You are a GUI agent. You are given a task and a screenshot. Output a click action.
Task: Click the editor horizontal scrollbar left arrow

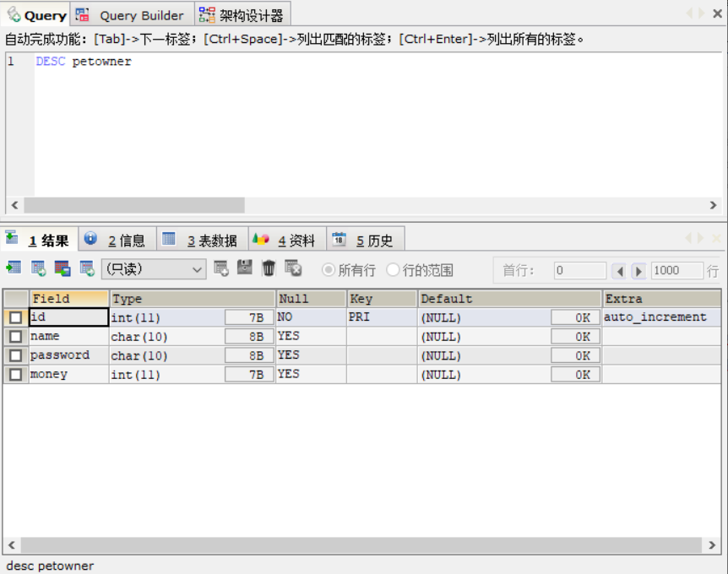pos(15,205)
